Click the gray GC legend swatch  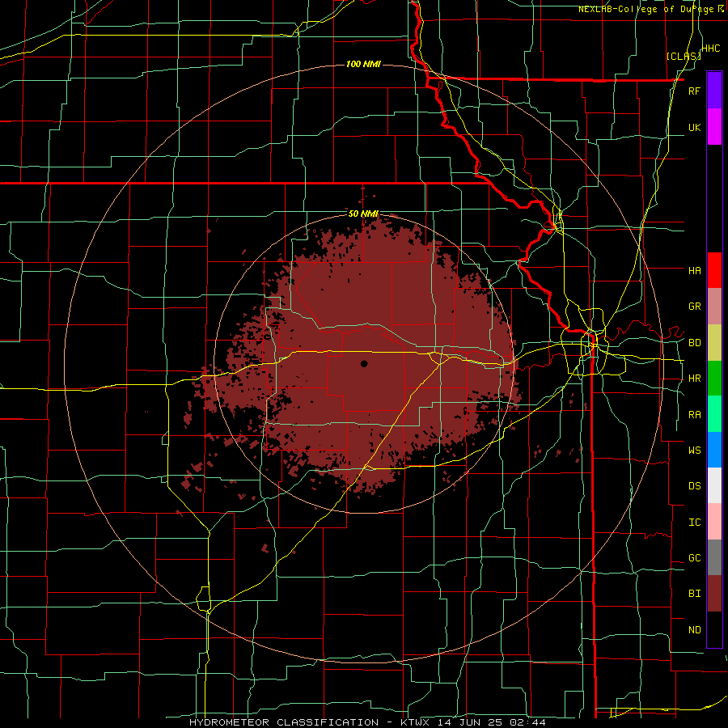point(714,557)
